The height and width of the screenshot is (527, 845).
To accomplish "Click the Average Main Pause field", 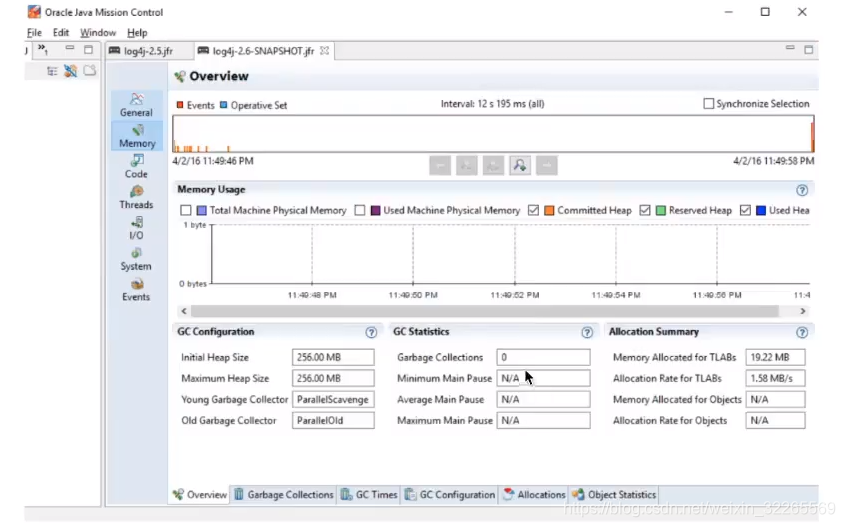I will point(543,399).
